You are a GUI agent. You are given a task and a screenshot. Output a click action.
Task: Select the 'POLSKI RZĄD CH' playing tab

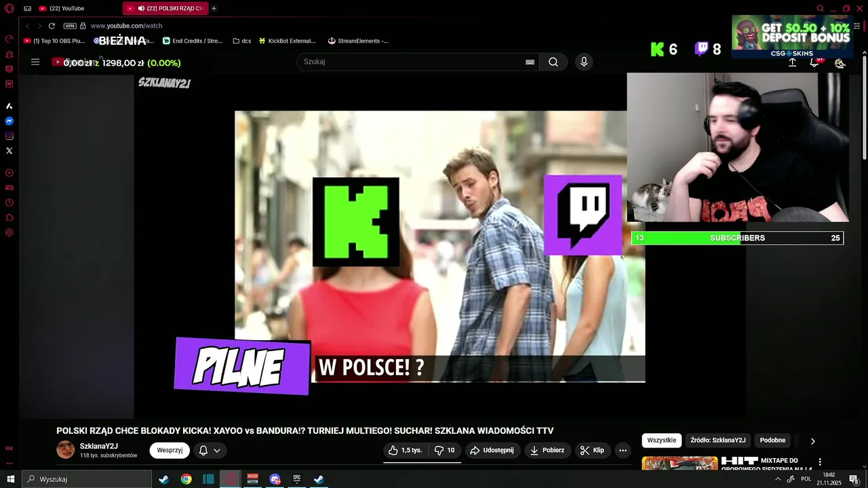click(x=164, y=8)
